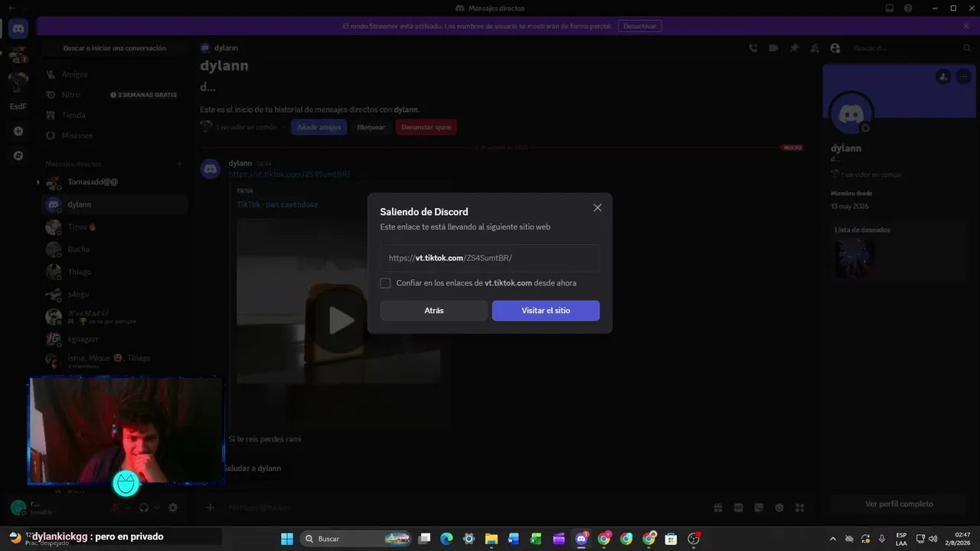Open Discord home direct messages icon
The height and width of the screenshot is (551, 980).
click(x=18, y=29)
